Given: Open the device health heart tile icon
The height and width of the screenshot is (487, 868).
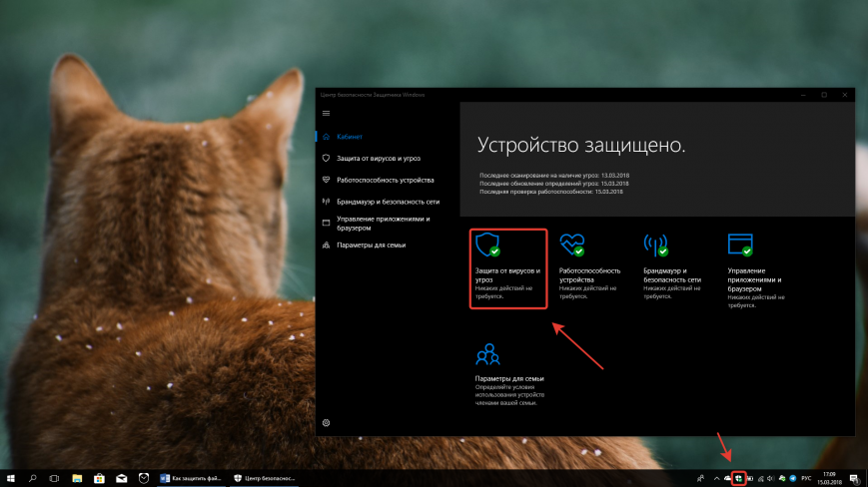Looking at the screenshot, I should coord(571,244).
